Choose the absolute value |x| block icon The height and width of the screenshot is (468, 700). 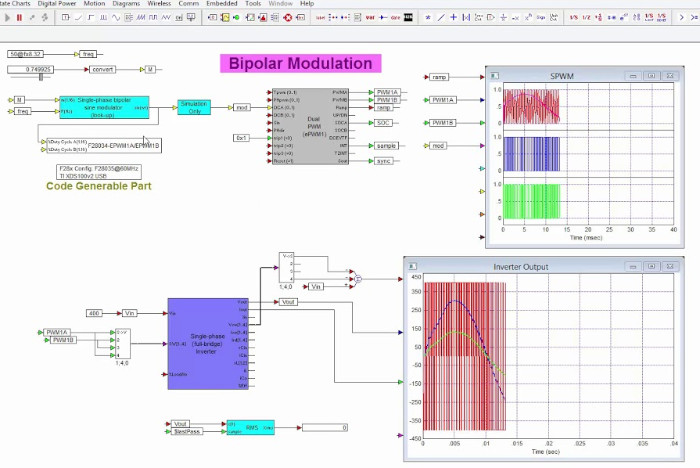coord(466,17)
